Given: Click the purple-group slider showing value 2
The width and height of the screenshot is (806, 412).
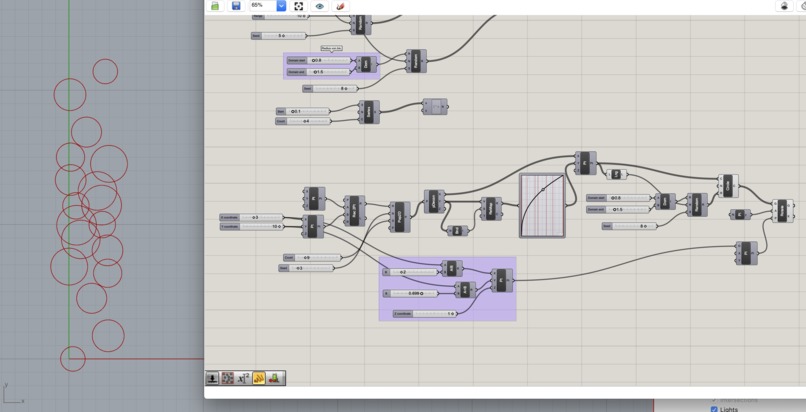Looking at the screenshot, I should [411, 272].
